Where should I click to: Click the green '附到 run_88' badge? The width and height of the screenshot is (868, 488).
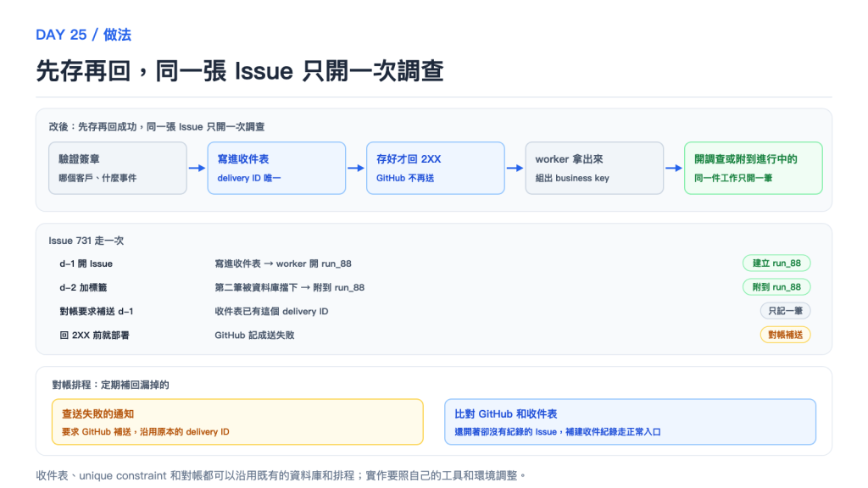(x=776, y=287)
